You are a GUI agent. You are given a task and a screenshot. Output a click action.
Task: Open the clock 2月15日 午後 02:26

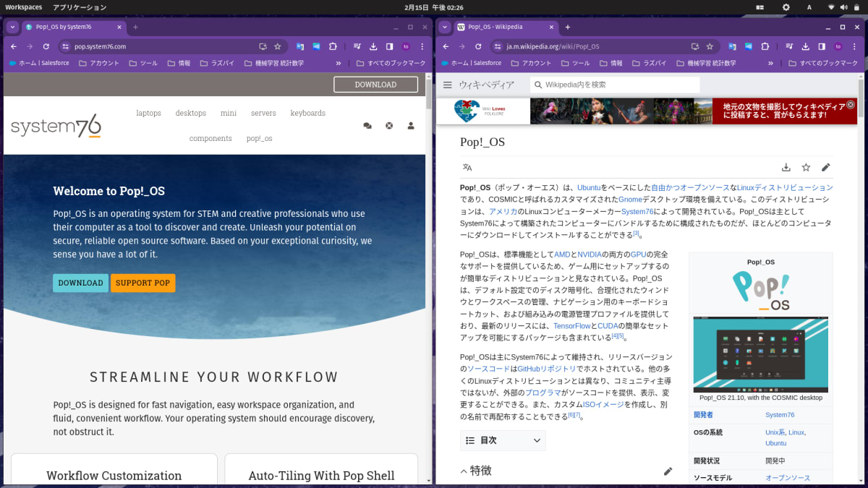[434, 7]
